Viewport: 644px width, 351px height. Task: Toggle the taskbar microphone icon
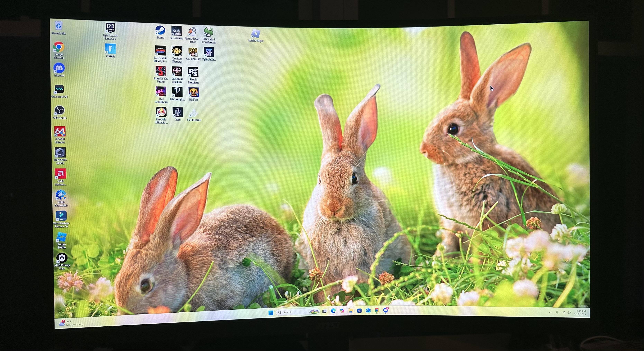557,312
